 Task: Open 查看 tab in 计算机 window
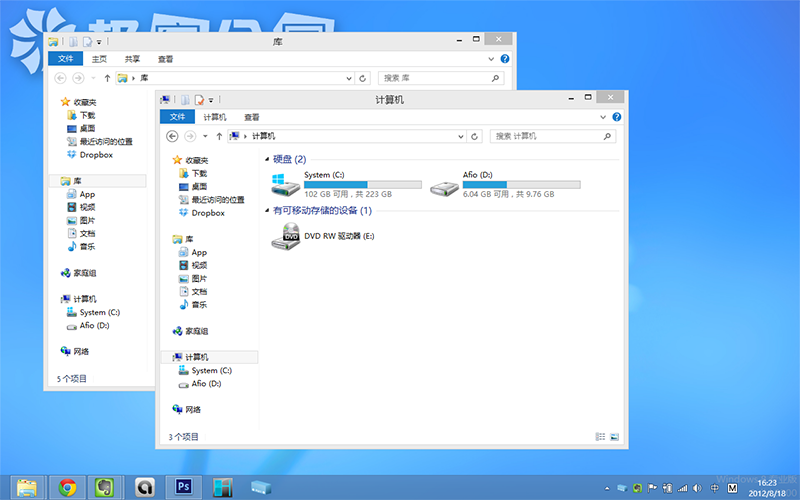252,117
